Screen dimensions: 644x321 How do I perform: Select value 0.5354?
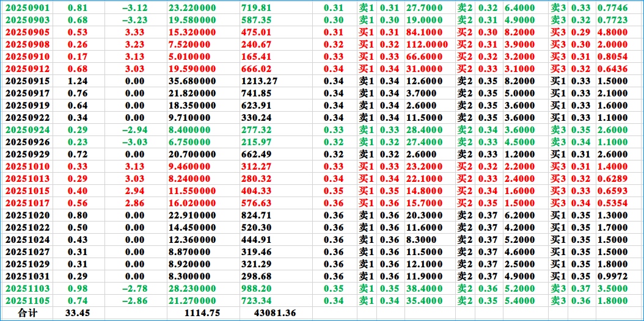(x=612, y=203)
